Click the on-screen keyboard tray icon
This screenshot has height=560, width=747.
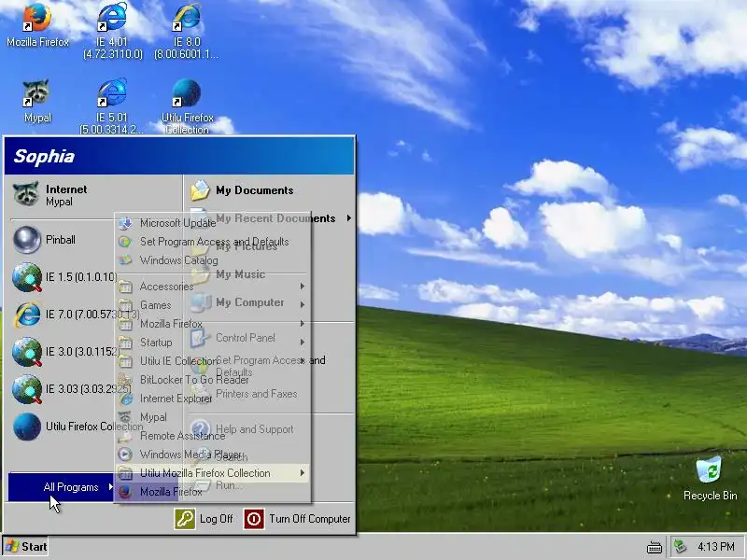click(x=655, y=547)
